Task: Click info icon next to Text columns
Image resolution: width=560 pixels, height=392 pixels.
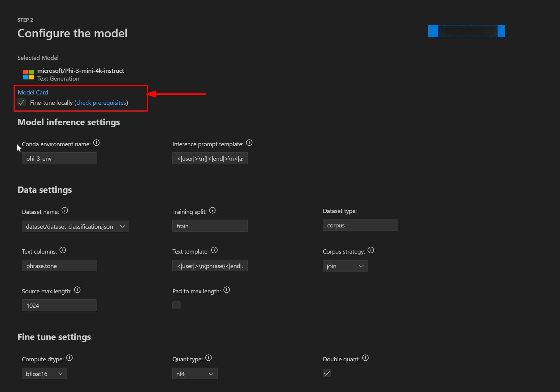Action: [x=63, y=250]
